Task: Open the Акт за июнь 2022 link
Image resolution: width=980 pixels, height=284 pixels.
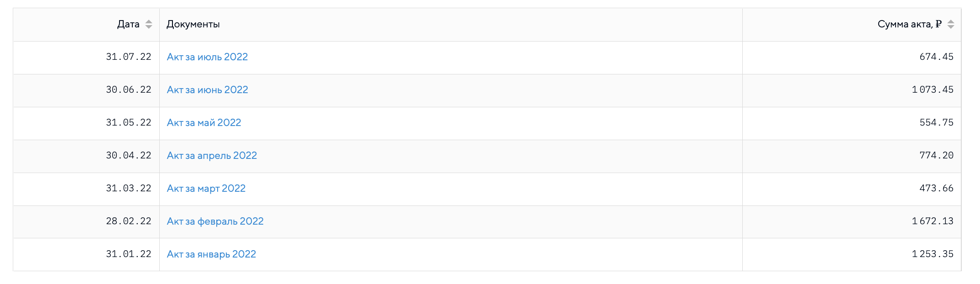Action: coord(207,90)
